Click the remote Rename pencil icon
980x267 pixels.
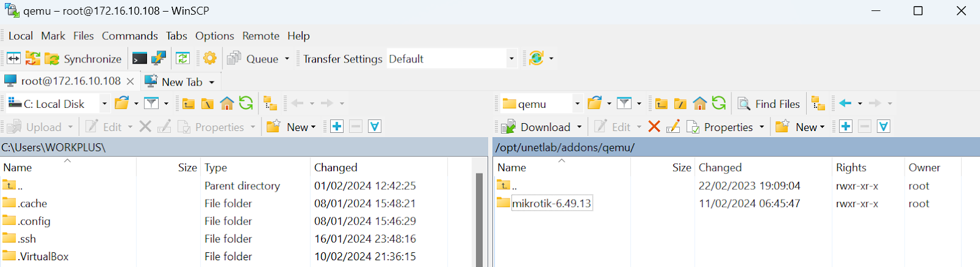click(x=673, y=127)
